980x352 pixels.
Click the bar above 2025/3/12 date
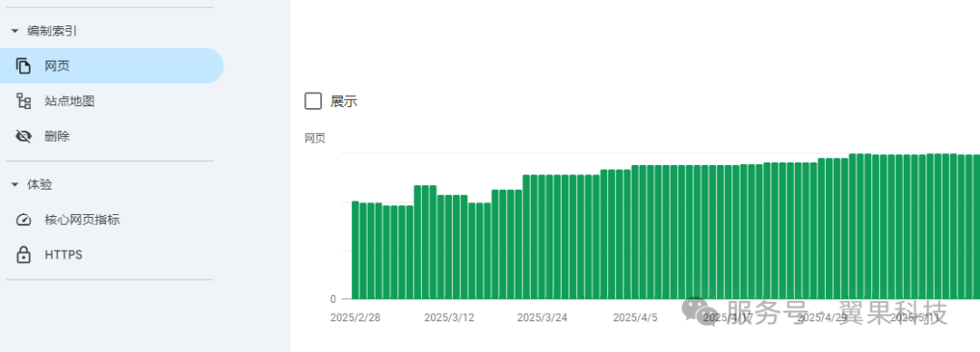tap(449, 247)
